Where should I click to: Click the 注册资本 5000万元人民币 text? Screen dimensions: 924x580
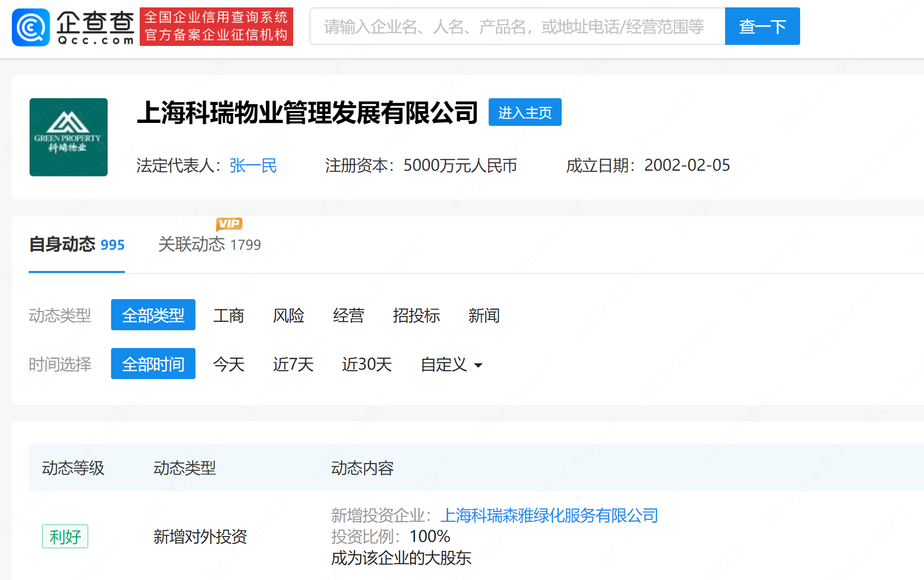pos(421,165)
